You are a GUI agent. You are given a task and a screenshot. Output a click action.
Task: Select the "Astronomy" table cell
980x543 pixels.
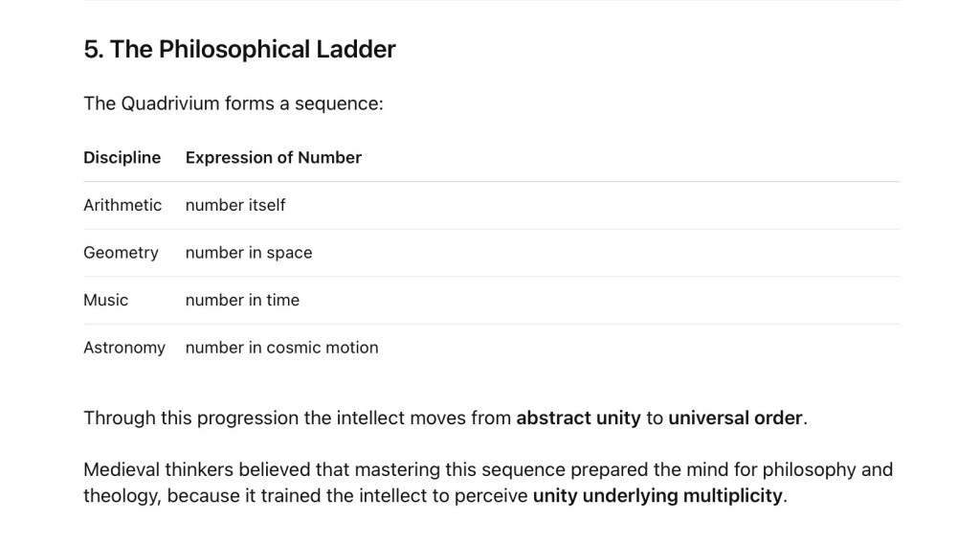pyautogui.click(x=124, y=348)
